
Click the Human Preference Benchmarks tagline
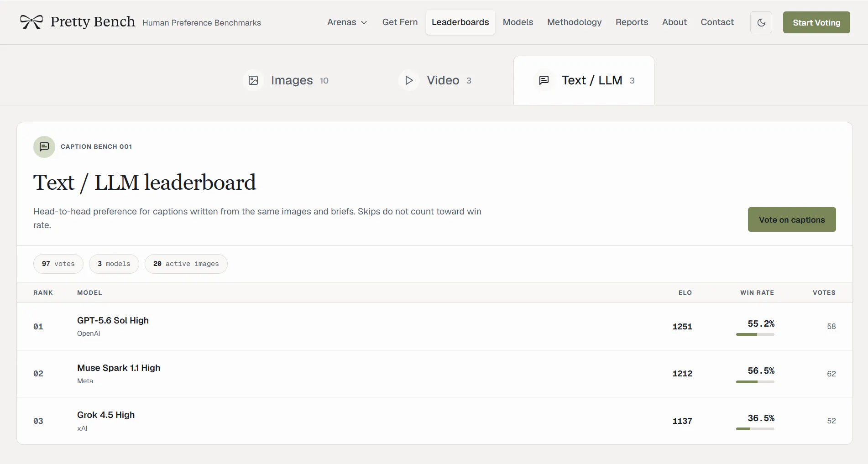point(202,23)
